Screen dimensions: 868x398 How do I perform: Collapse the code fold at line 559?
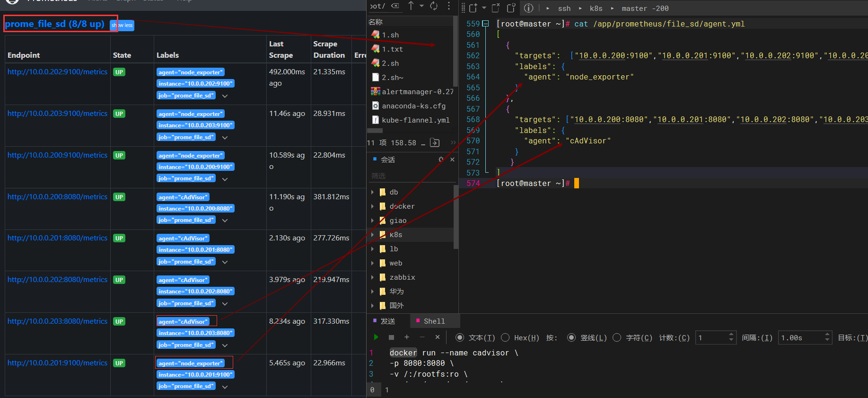(x=485, y=24)
